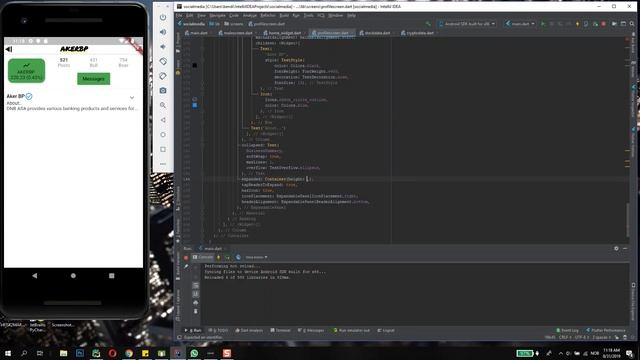
Task: Open the File menu
Action: pyautogui.click(x=179, y=16)
